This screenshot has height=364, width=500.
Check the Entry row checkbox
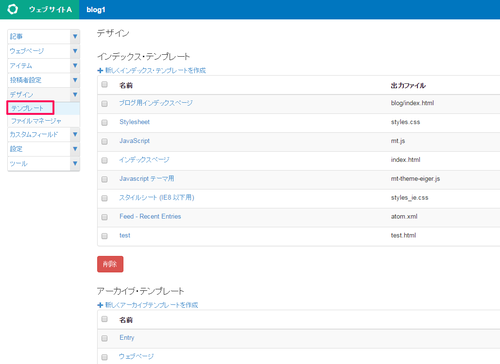(x=105, y=339)
